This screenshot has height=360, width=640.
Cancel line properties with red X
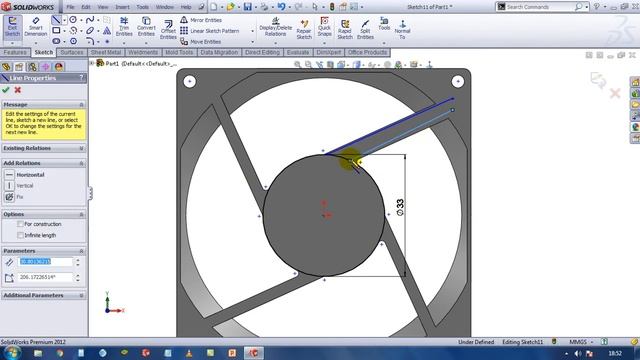pos(18,90)
